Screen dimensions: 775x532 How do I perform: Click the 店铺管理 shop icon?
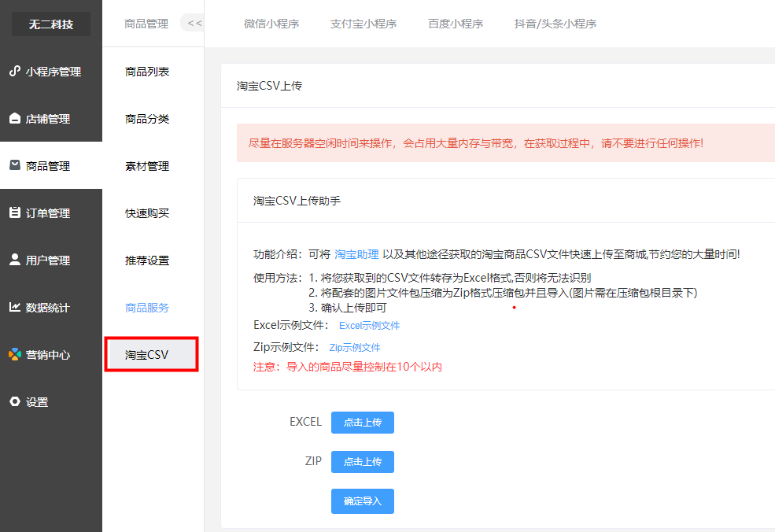(15, 119)
